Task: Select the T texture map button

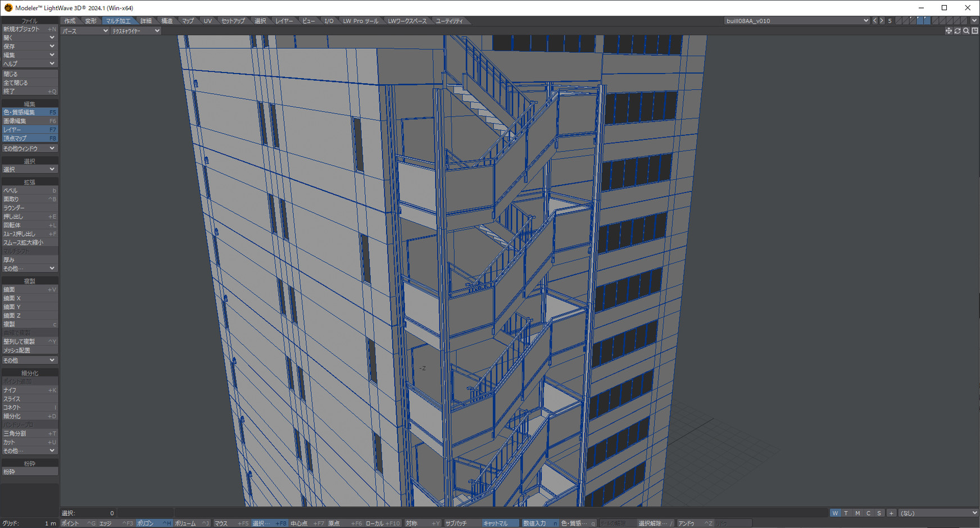Action: point(846,513)
